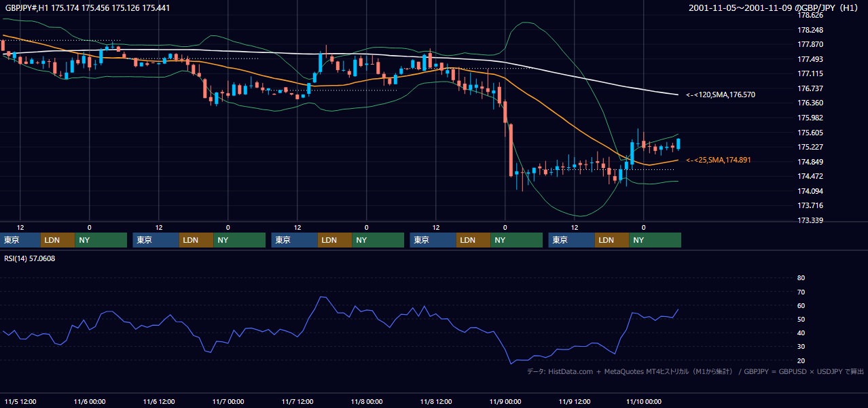Screen dimensions: 868x408
Task: Click price axis value 175.605
Action: tap(810, 133)
